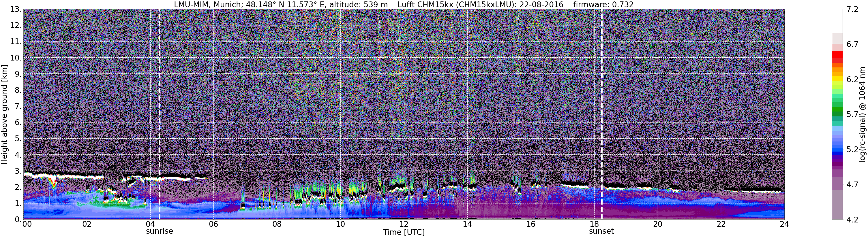Click the colorbar label 'log(rc-signal) @ 1064 nm'
The width and height of the screenshot is (868, 238).
click(862, 114)
